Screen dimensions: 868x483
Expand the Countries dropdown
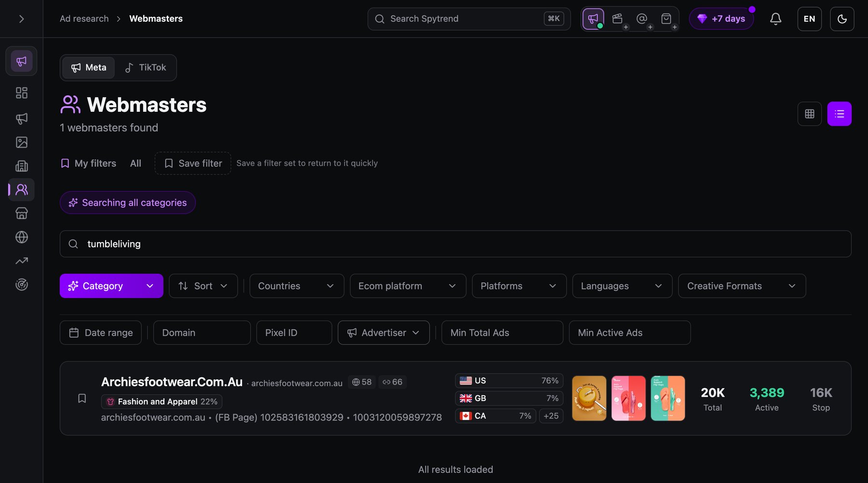(x=297, y=286)
